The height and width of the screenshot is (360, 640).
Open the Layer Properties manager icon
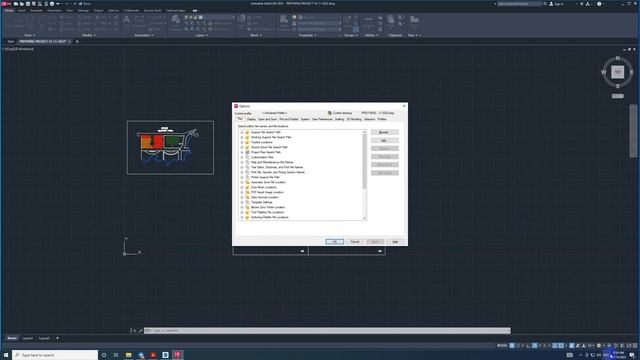tap(176, 20)
